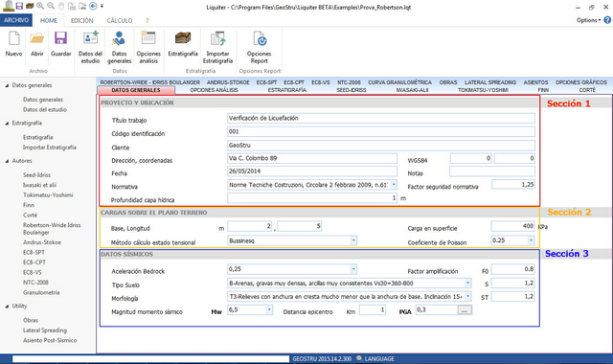Click the Nuevo new file icon

click(14, 38)
